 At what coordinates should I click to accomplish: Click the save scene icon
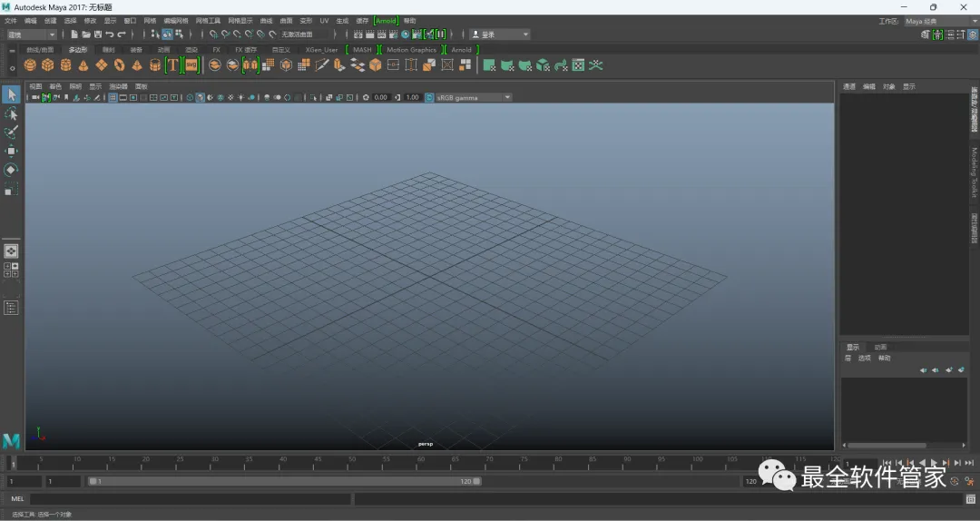click(x=97, y=34)
